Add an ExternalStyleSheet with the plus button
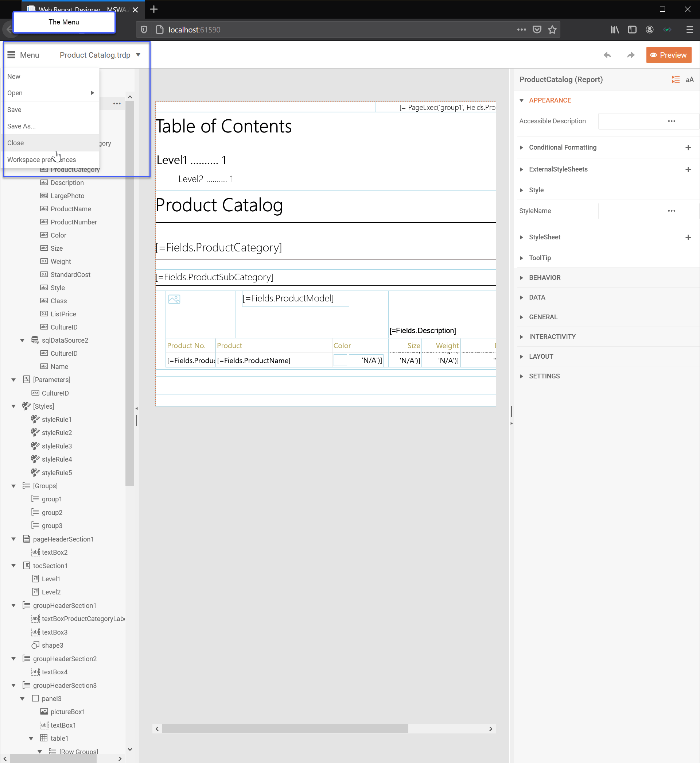Image resolution: width=700 pixels, height=763 pixels. [688, 169]
